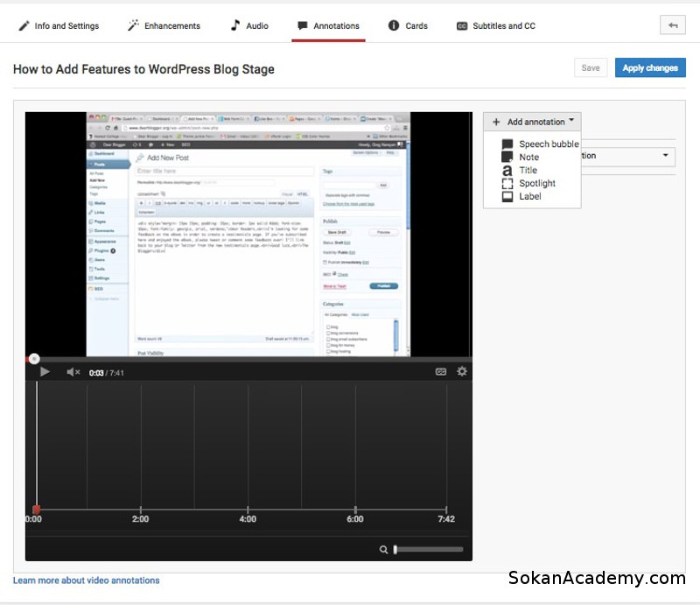Choose Speech bubble from annotation menu

pos(540,144)
